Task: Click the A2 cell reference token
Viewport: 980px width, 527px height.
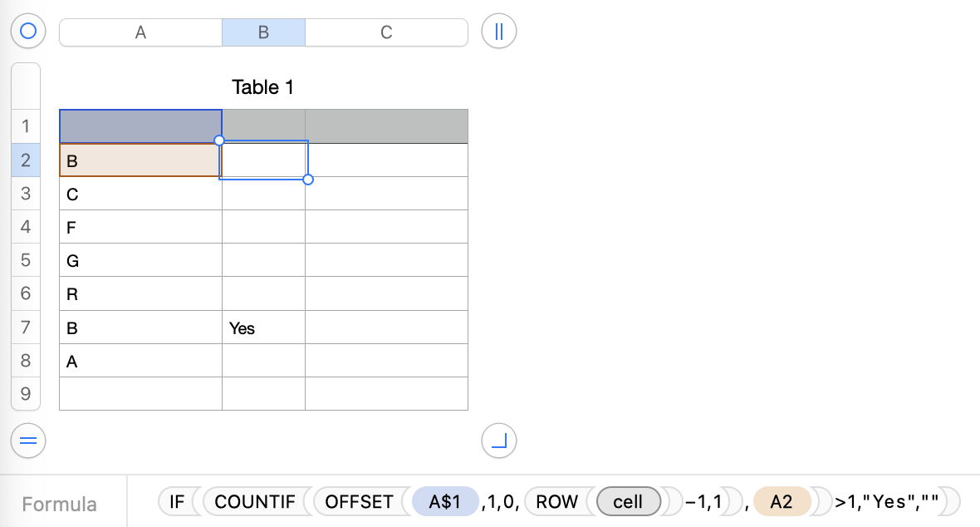Action: (x=782, y=502)
